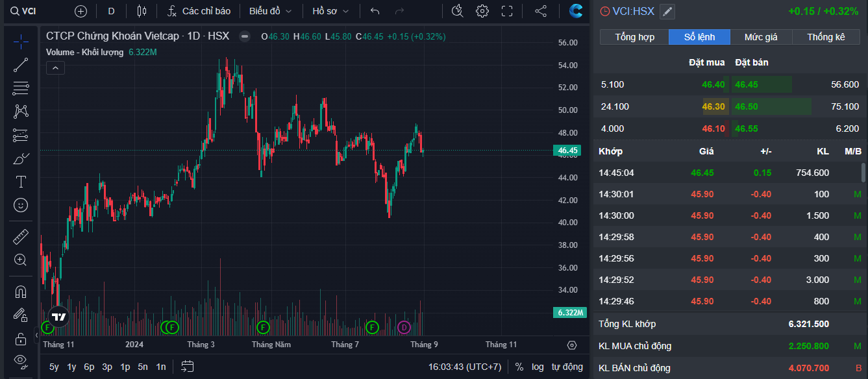Viewport: 868px width, 379px height.
Task: Collapse the indicator legend arrow under Volume
Action: [x=55, y=67]
